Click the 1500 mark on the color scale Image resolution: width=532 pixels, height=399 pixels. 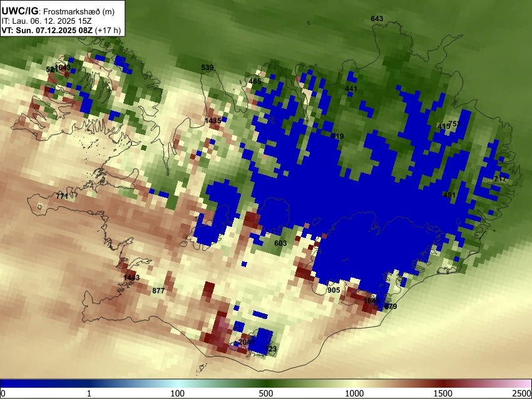pos(443,393)
